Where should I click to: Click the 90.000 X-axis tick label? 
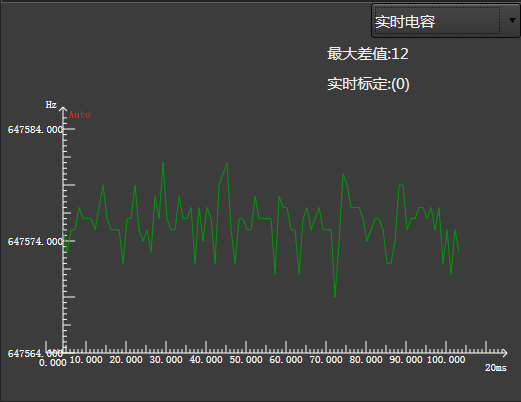[x=406, y=360]
